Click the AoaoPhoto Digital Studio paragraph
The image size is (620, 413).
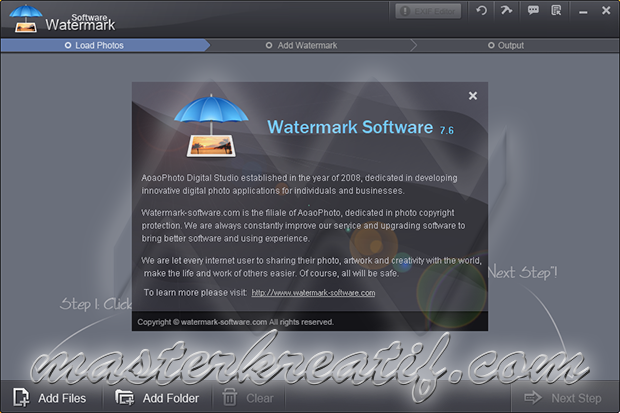(299, 184)
